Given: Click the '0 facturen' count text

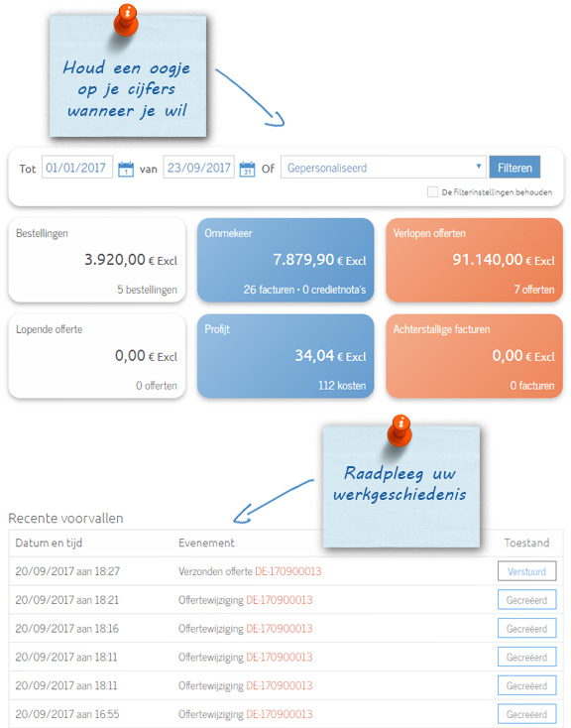Looking at the screenshot, I should click(532, 386).
